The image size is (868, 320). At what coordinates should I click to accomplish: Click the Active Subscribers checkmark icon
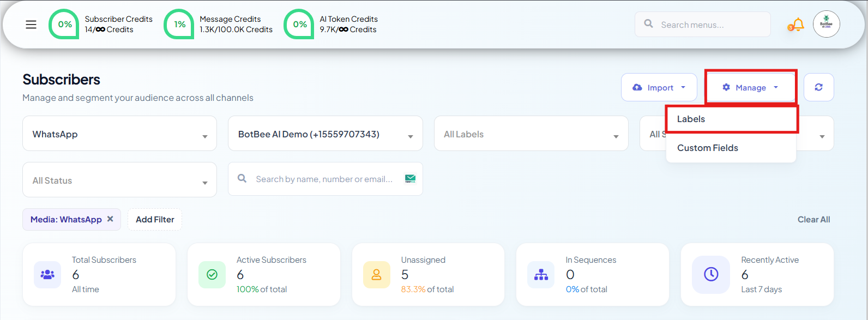tap(212, 275)
